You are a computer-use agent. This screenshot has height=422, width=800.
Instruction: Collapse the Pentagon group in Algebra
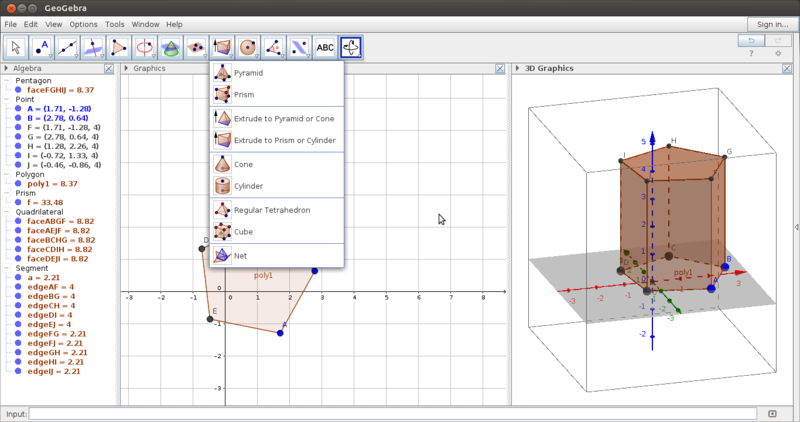click(7, 81)
